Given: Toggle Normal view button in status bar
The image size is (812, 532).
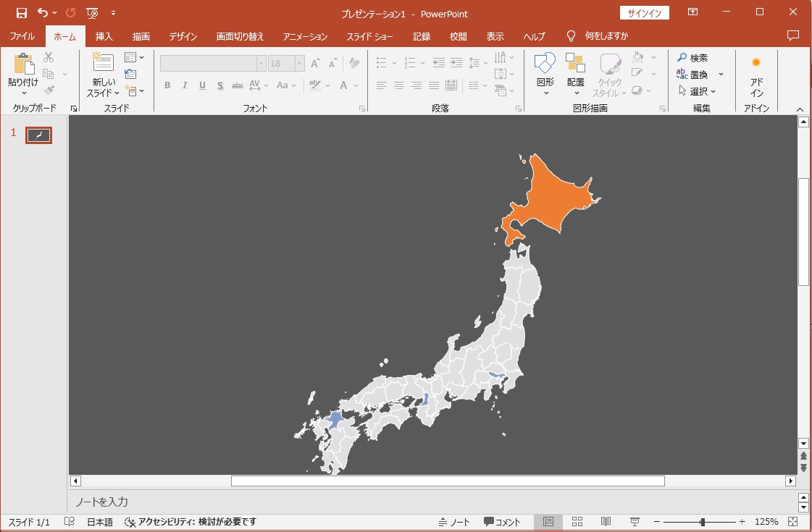Looking at the screenshot, I should click(x=548, y=522).
